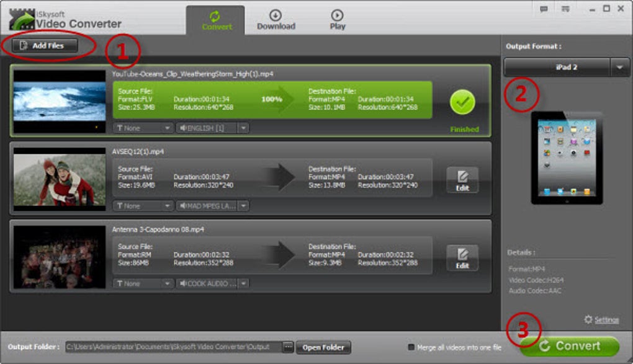Screen dimensions: 633x364
Task: Select the AVSEQ12(1).mp4 video thumbnail
Action: coord(60,179)
